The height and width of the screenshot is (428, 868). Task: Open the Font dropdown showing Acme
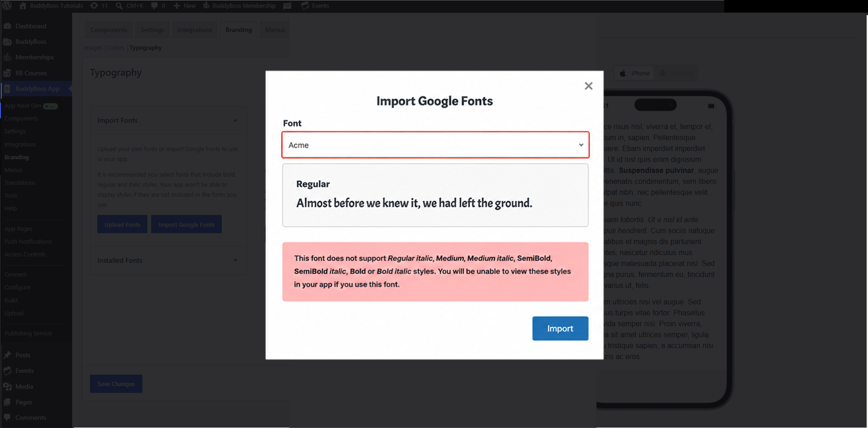435,145
